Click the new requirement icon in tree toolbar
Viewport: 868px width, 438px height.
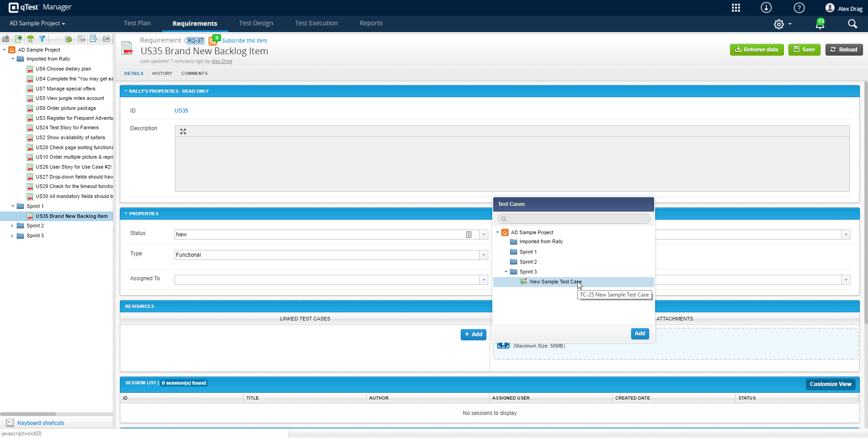point(19,39)
